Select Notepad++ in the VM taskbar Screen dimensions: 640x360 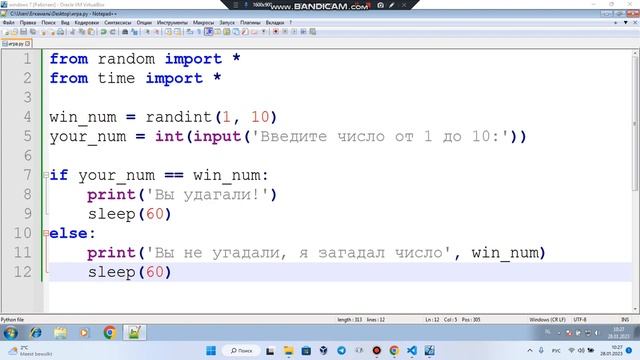tap(134, 333)
